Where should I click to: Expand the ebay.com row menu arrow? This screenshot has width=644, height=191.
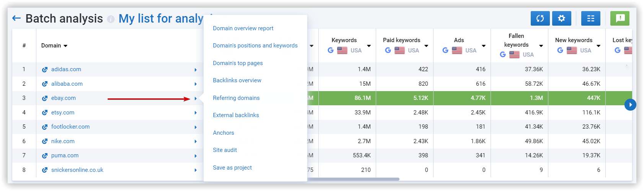(x=196, y=98)
